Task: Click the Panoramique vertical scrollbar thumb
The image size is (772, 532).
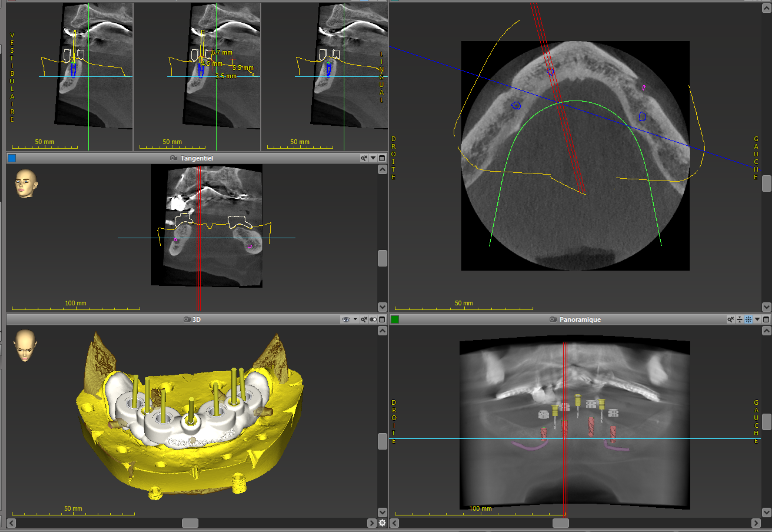Action: click(x=766, y=422)
